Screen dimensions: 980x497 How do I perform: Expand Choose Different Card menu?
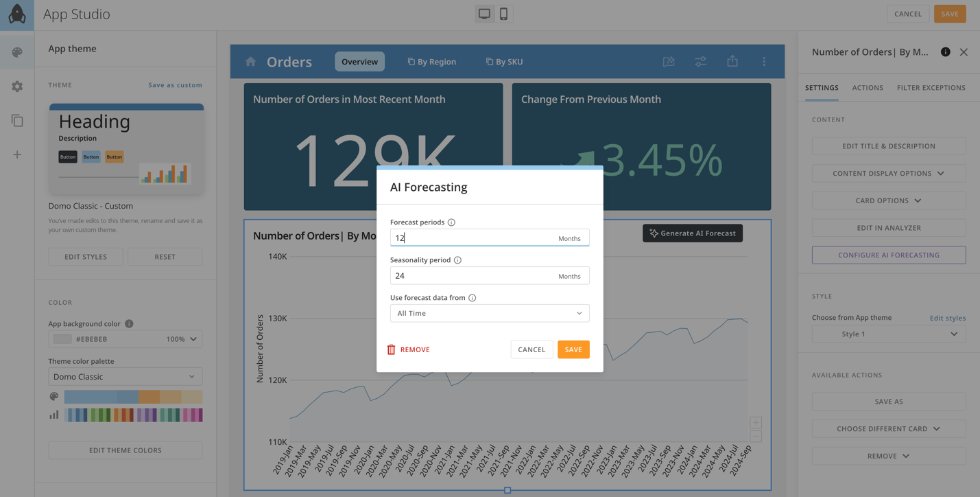point(889,429)
